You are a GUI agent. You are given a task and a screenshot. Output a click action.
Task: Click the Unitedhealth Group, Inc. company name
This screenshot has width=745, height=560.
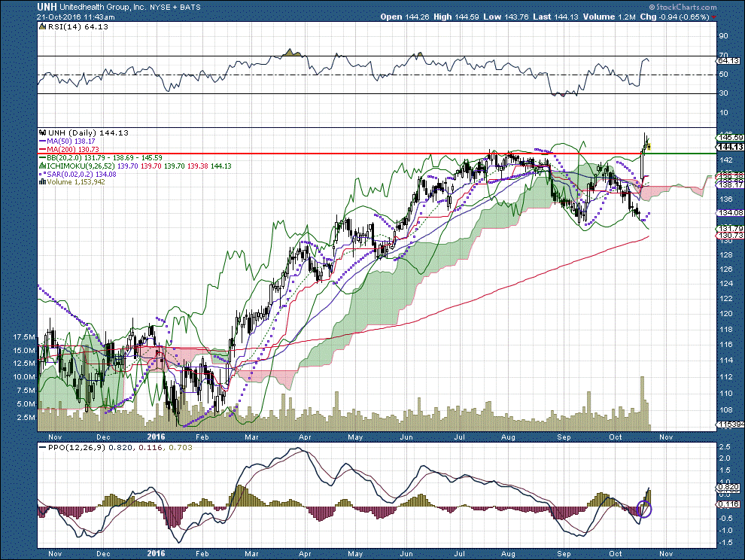pos(102,7)
